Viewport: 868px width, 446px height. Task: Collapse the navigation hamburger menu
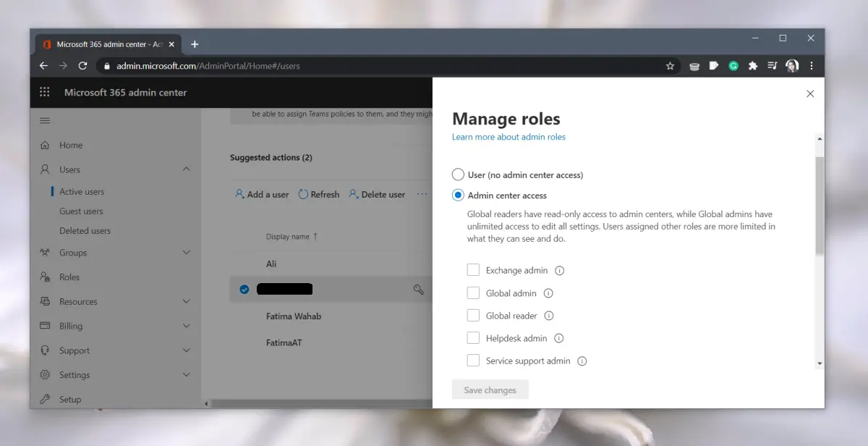tap(45, 120)
